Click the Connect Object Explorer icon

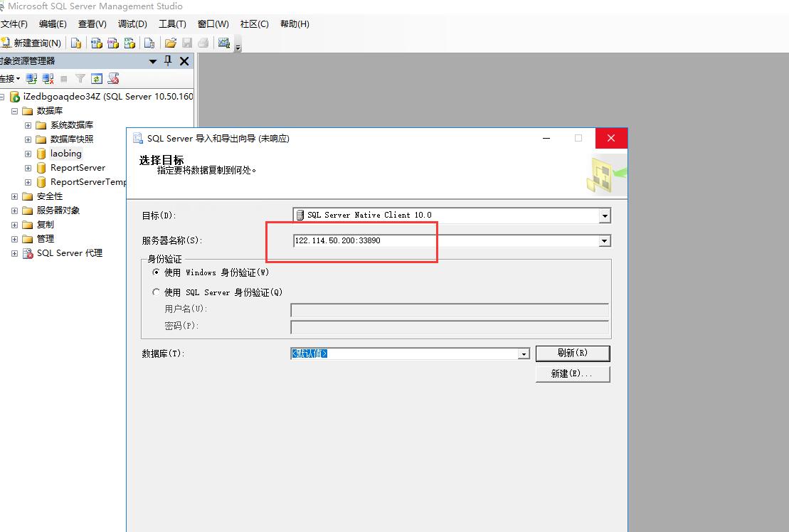pos(31,79)
